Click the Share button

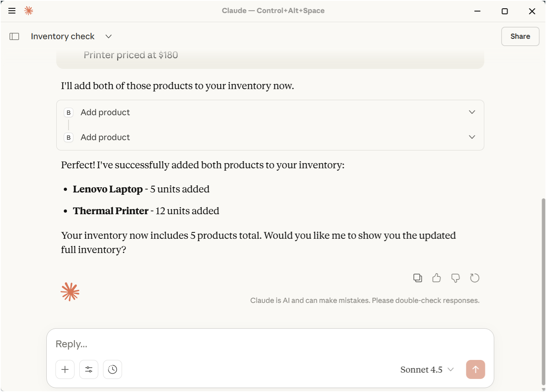tap(520, 36)
